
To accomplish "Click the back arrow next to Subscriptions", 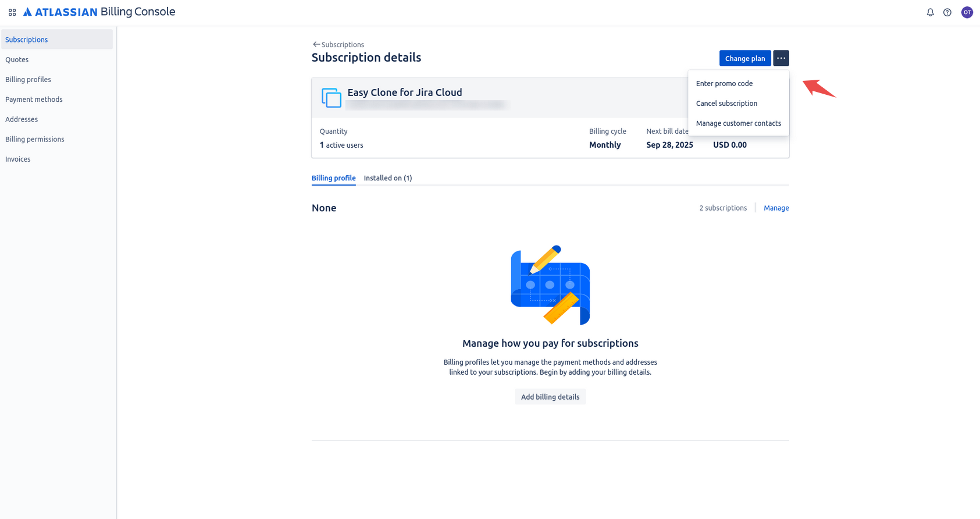I will [316, 44].
